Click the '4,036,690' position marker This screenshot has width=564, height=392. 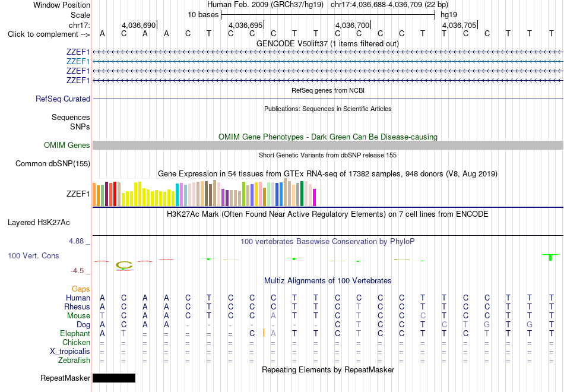coord(138,26)
